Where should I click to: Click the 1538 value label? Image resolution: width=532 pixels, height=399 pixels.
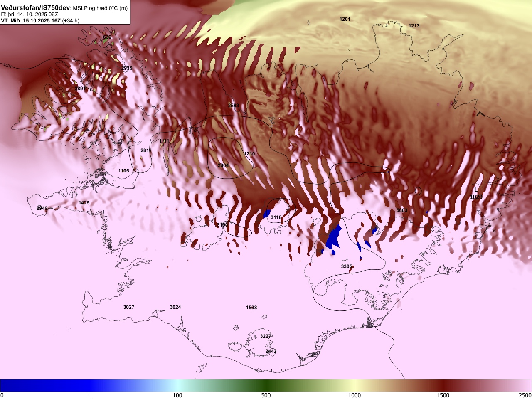[251, 308]
